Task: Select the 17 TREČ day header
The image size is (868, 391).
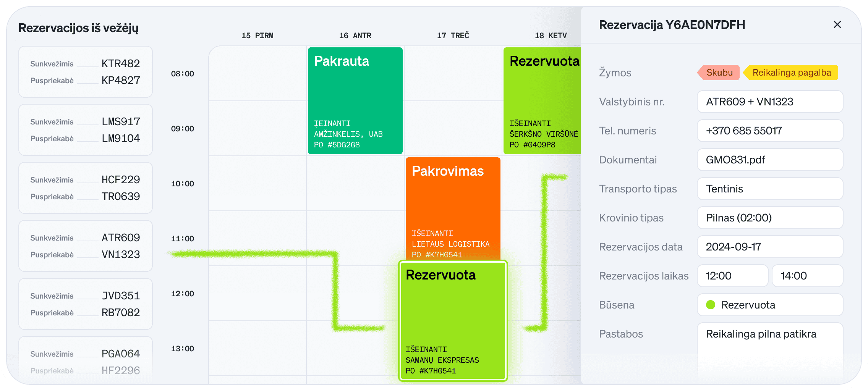Action: pyautogui.click(x=453, y=35)
